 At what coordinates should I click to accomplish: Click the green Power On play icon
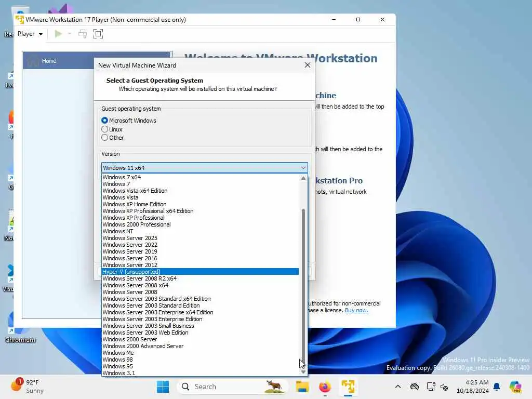point(58,34)
